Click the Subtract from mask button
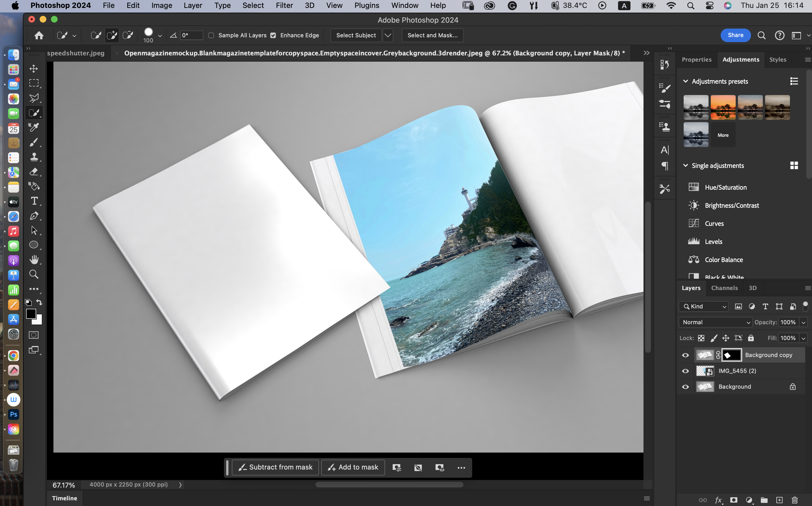The image size is (812, 506). 275,467
